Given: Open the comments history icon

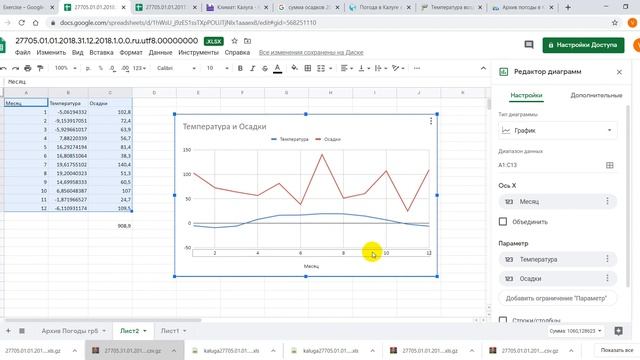Looking at the screenshot, I should (x=529, y=44).
